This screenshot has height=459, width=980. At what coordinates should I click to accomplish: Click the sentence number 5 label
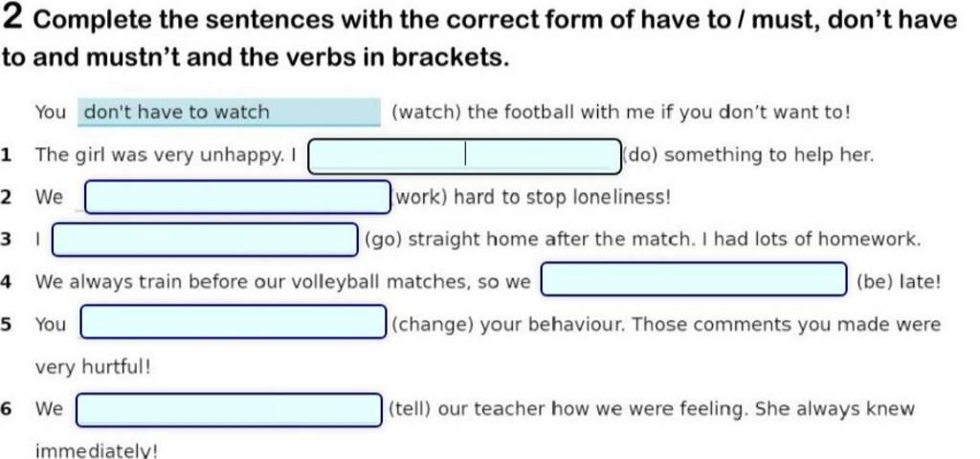(x=7, y=325)
